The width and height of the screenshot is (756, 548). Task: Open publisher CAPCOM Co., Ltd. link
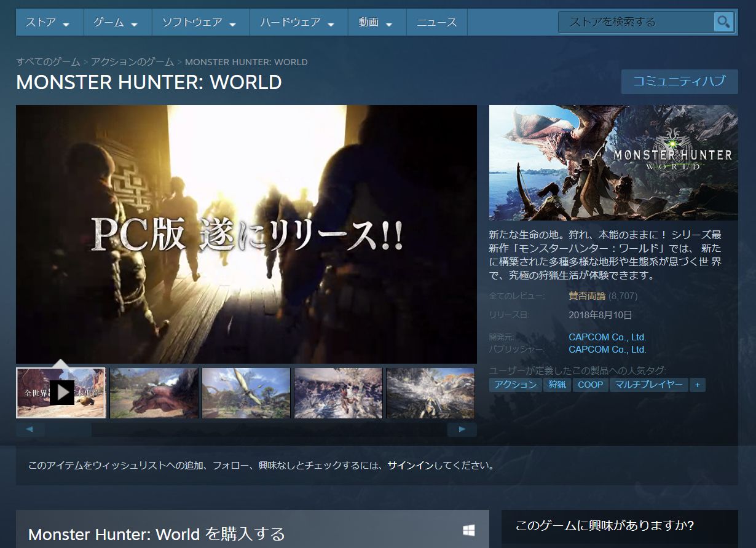coord(607,350)
